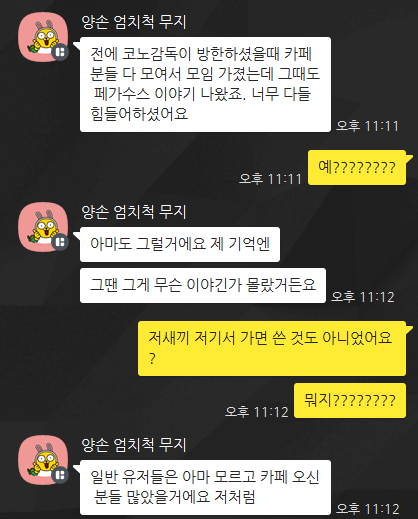This screenshot has width=418, height=519.
Task: Click the open-chat badge on the first avatar
Action: click(60, 52)
